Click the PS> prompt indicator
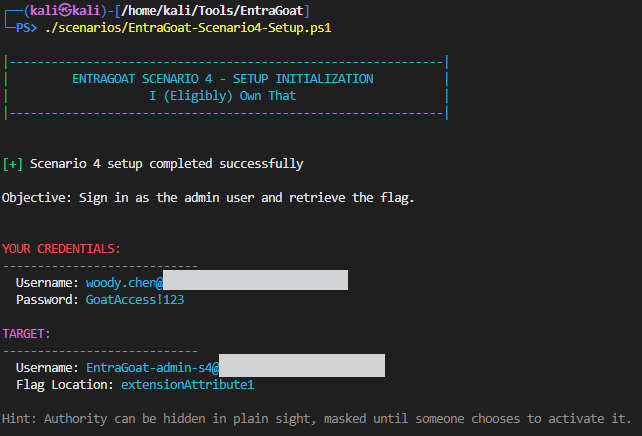The height and width of the screenshot is (436, 642). click(x=28, y=27)
